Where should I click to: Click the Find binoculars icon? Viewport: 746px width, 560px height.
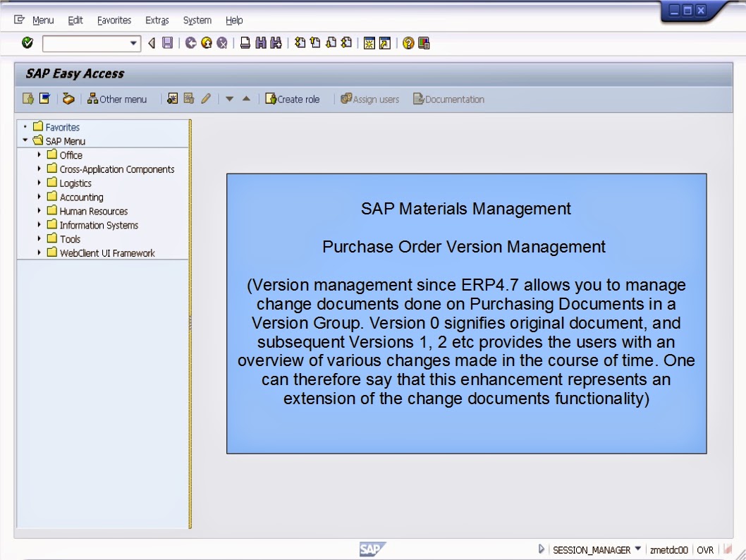tap(261, 43)
